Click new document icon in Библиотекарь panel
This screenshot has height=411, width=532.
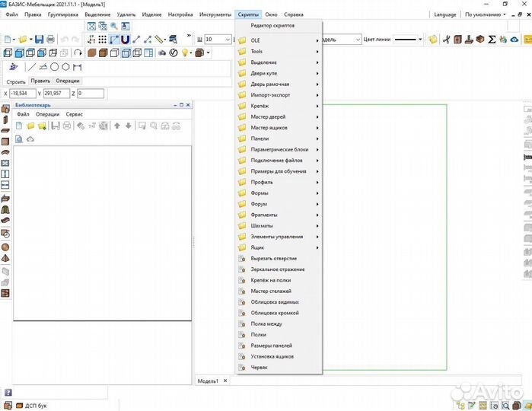(x=18, y=126)
